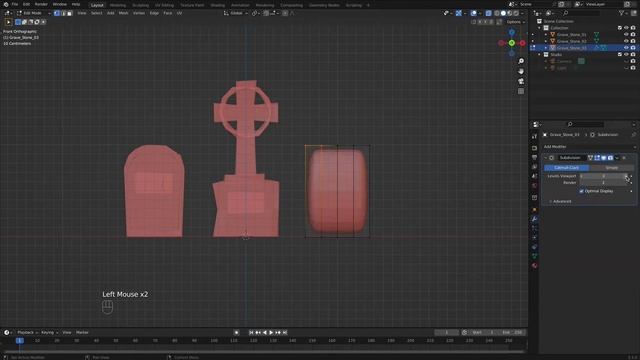Click the blue Z axis gizmo dot
Viewport: 640px width, 360px height.
pos(511,32)
